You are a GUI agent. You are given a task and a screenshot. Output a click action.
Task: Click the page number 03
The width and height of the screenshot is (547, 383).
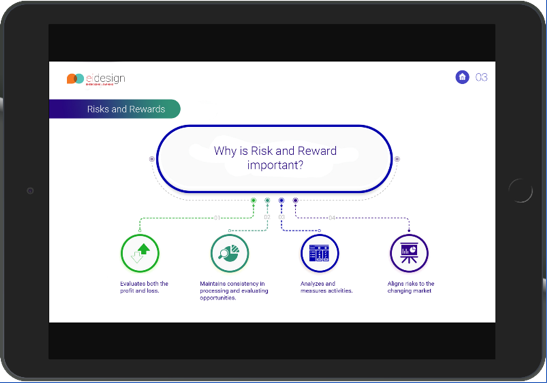[481, 77]
